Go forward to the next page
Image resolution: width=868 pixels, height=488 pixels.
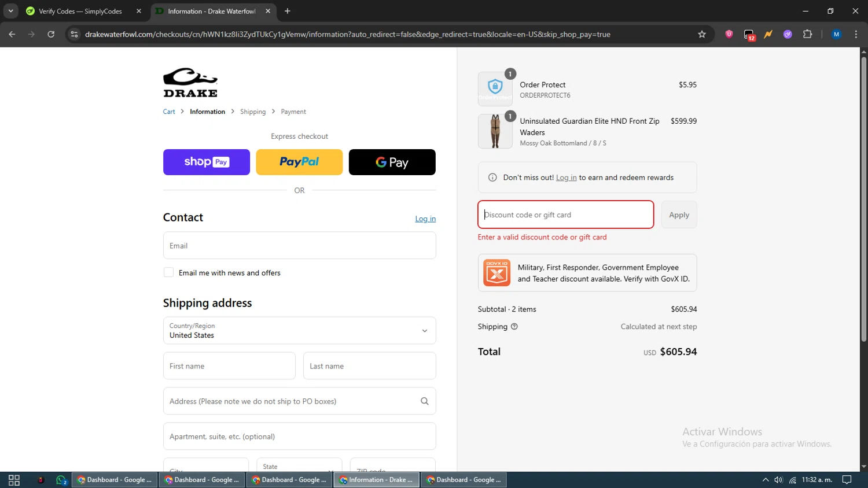(31, 34)
